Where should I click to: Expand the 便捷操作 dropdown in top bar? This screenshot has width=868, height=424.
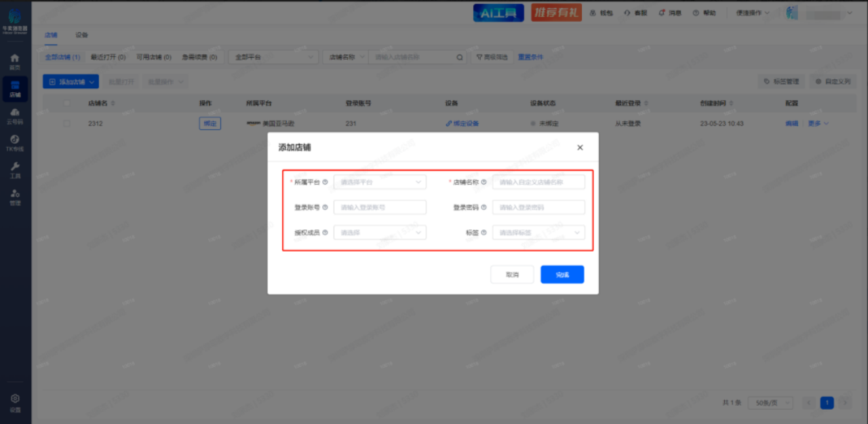coord(753,13)
